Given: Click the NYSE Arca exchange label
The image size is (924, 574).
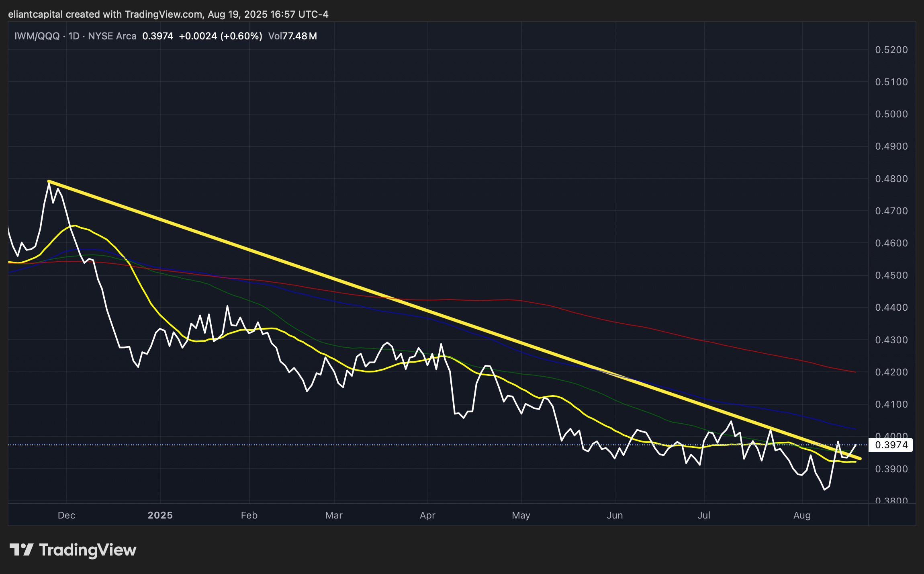Looking at the screenshot, I should [112, 36].
